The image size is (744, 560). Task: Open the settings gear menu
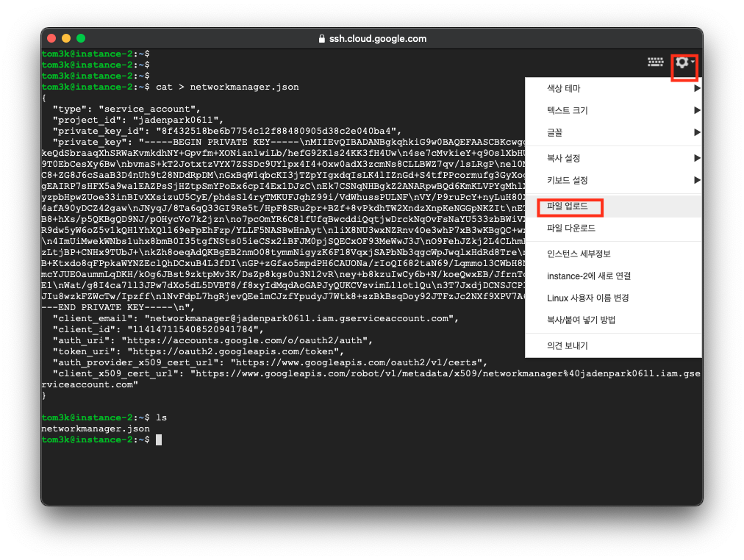tap(684, 62)
